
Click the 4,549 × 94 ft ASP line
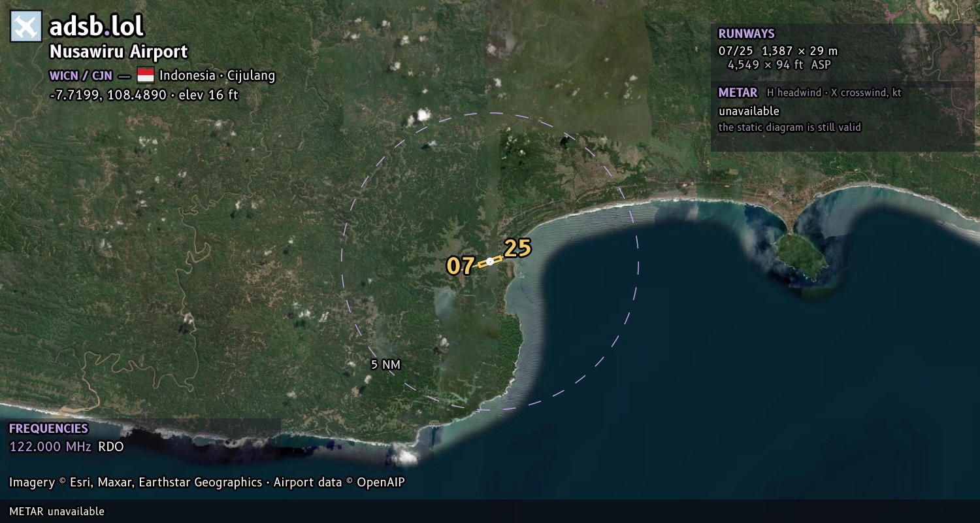tap(779, 65)
